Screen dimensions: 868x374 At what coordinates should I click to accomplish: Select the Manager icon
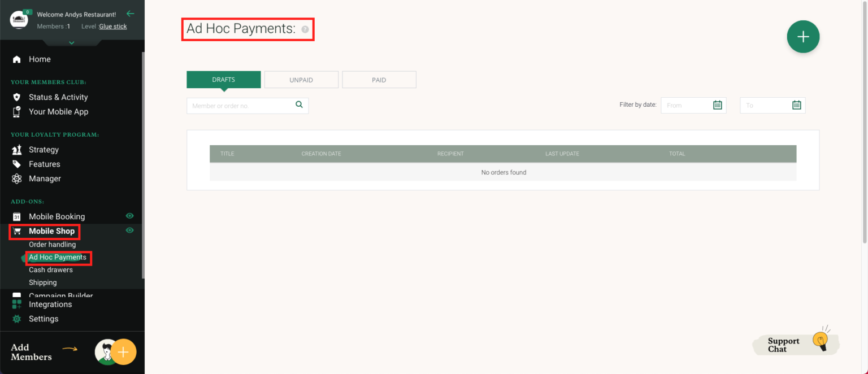[x=18, y=179]
